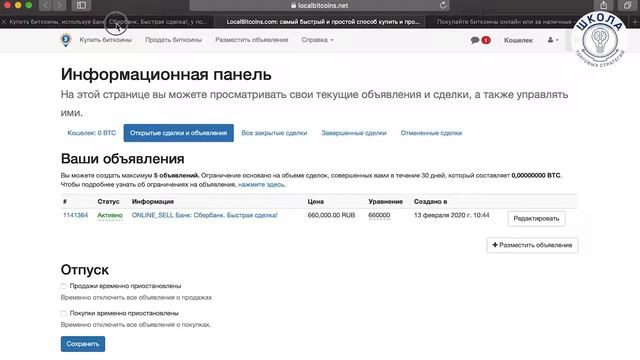This screenshot has width=640, height=360.
Task: Click the Редактировать button
Action: pos(536,218)
